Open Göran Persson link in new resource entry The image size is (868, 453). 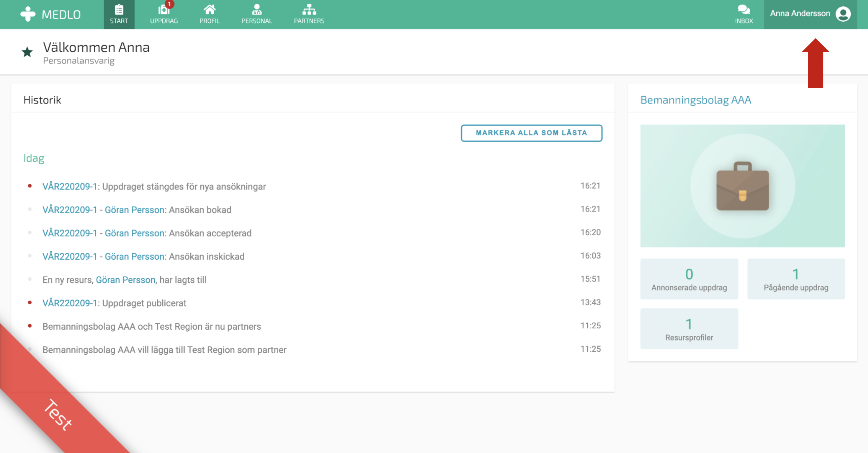click(125, 280)
